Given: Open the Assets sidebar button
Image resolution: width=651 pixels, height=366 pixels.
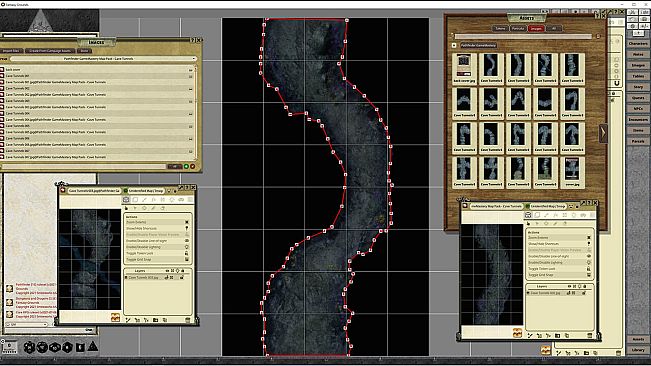Looking at the screenshot, I should point(638,339).
